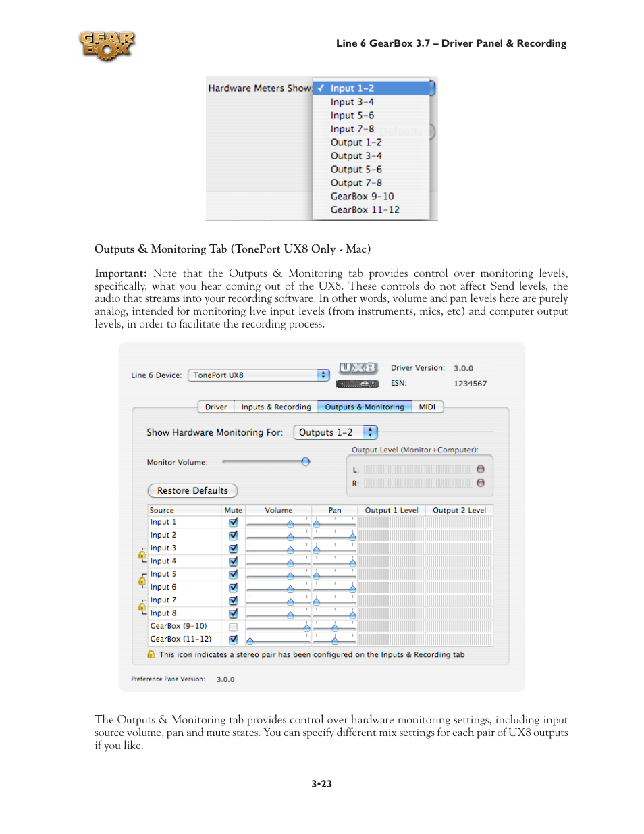Click the L output clip indicator

pyautogui.click(x=481, y=469)
